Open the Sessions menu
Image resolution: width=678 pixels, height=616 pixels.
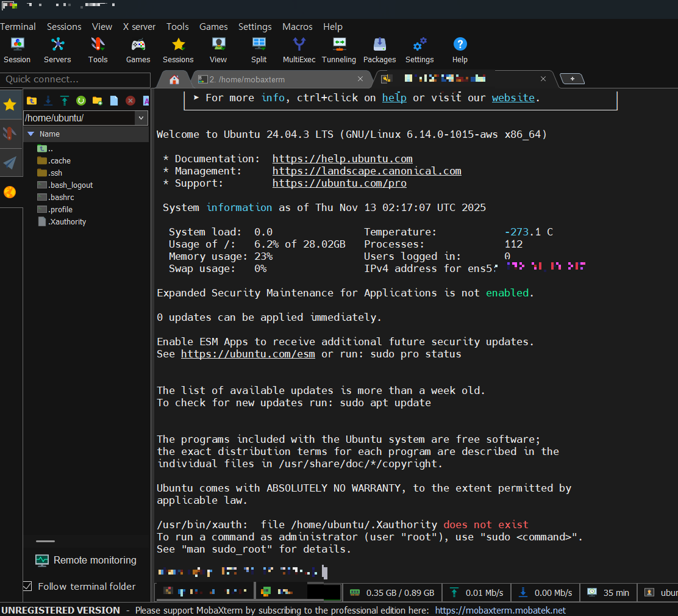pyautogui.click(x=64, y=27)
